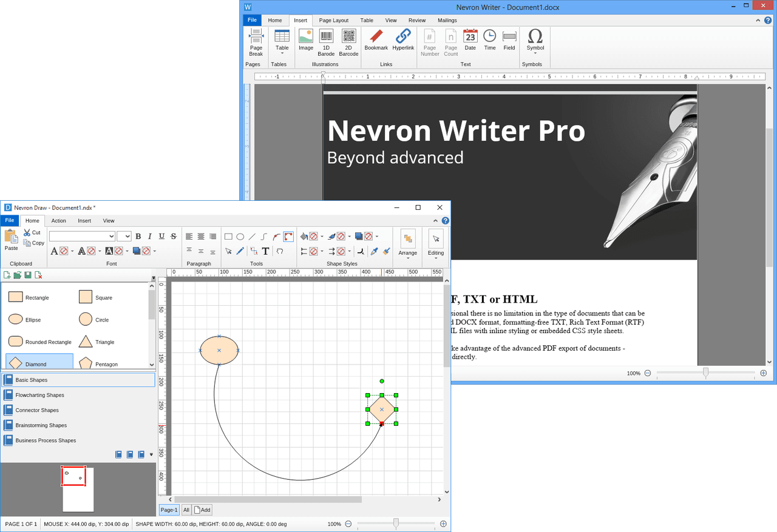Select the Connector tool in Draw Tools
This screenshot has height=532, width=777.
point(253,251)
